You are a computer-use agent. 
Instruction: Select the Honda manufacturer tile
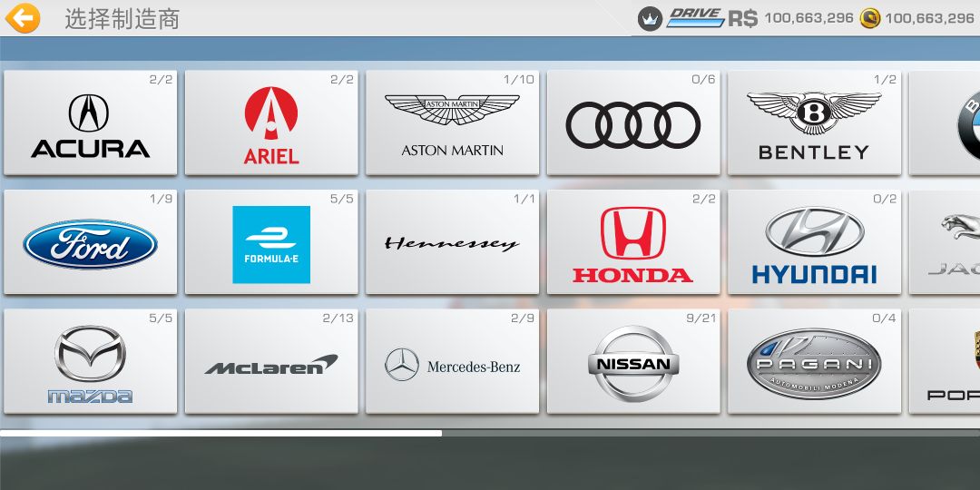coord(633,242)
